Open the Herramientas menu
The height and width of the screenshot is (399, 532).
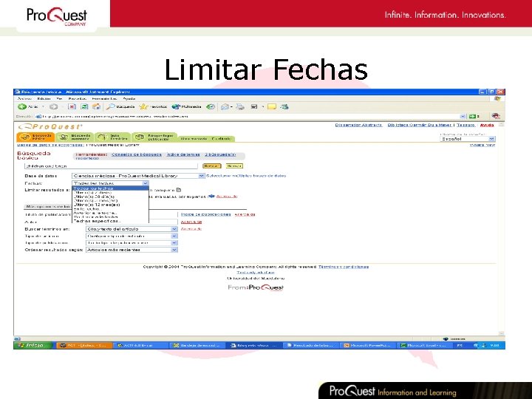104,99
